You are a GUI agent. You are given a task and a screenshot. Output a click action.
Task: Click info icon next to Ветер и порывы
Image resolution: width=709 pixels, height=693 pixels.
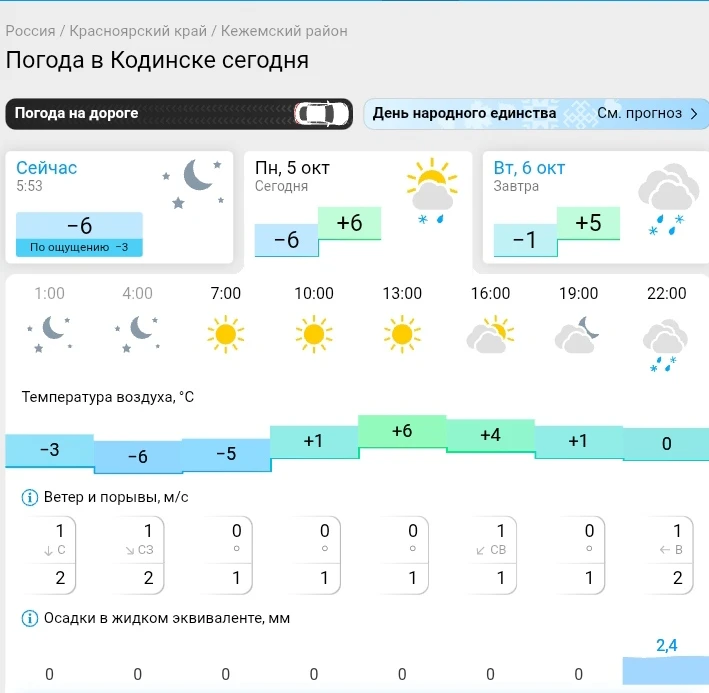pos(30,498)
